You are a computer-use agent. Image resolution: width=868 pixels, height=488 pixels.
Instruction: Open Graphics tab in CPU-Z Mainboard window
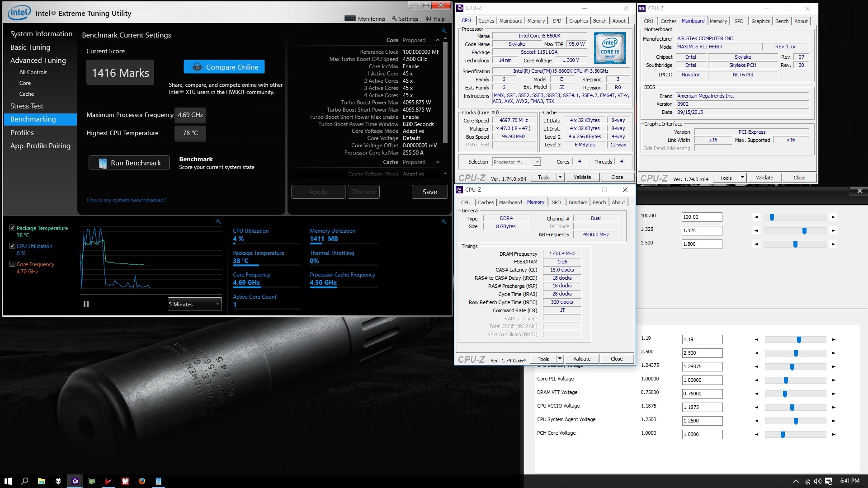[760, 21]
